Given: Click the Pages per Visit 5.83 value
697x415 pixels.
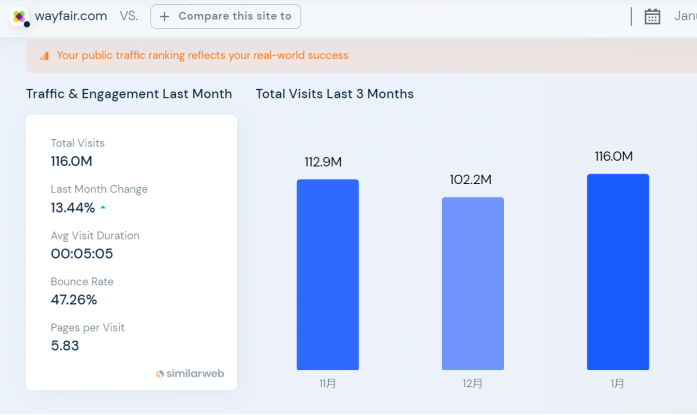Looking at the screenshot, I should coord(65,346).
